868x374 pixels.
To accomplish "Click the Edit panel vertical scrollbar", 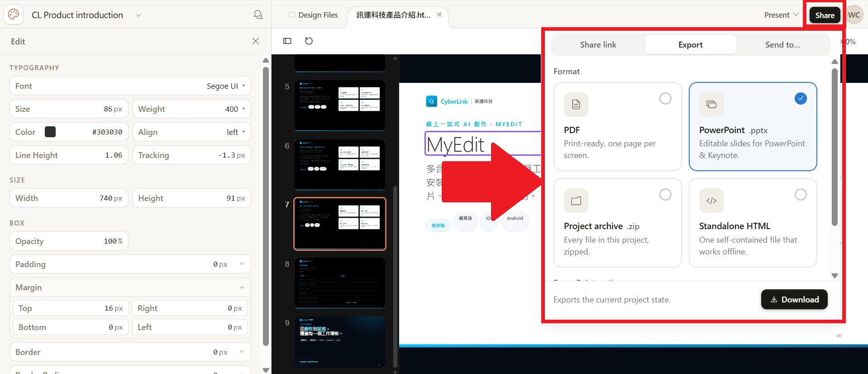I will 266,206.
